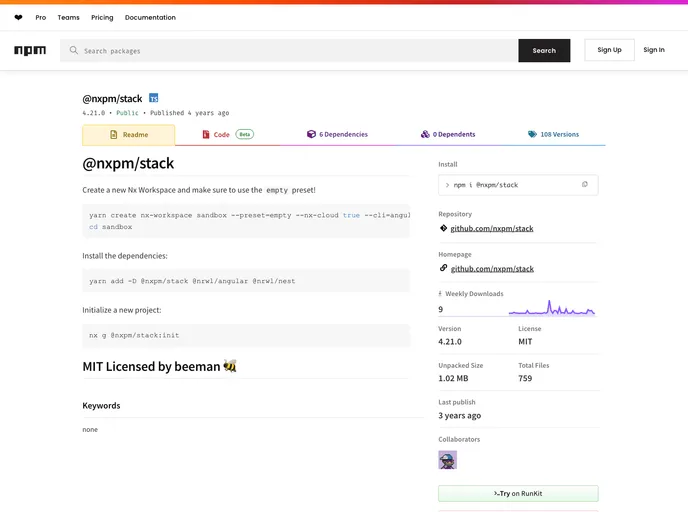Image resolution: width=688 pixels, height=512 pixels.
Task: Click the Keywords heading
Action: (x=101, y=405)
